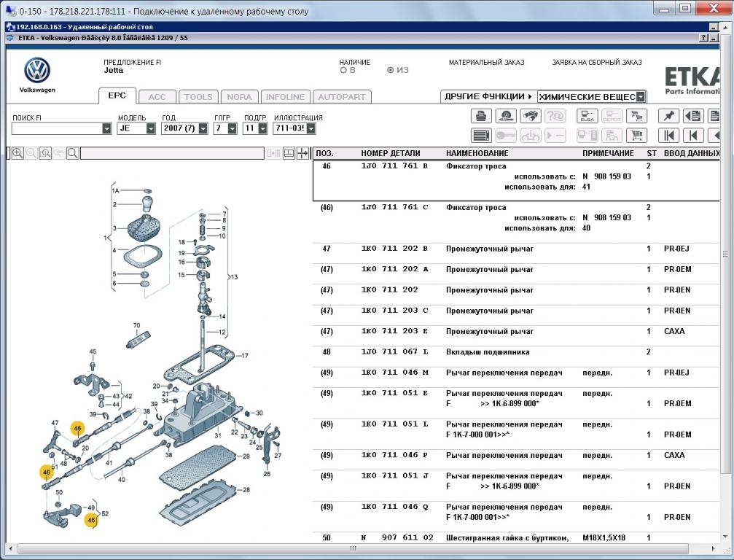Click МАТЕРИАЛЬНЫЙ ЗАКАЗ link
This screenshot has height=560, width=734.
tap(486, 62)
